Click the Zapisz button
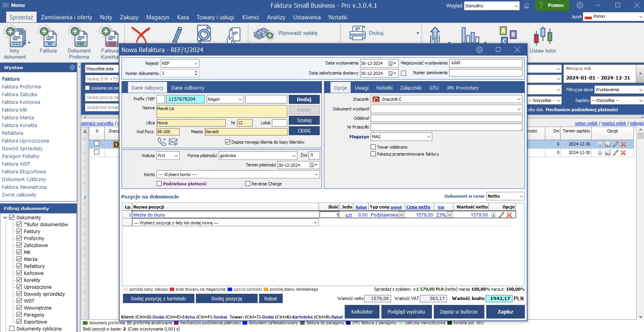Viewport: 644px width, 332px height. [505, 312]
